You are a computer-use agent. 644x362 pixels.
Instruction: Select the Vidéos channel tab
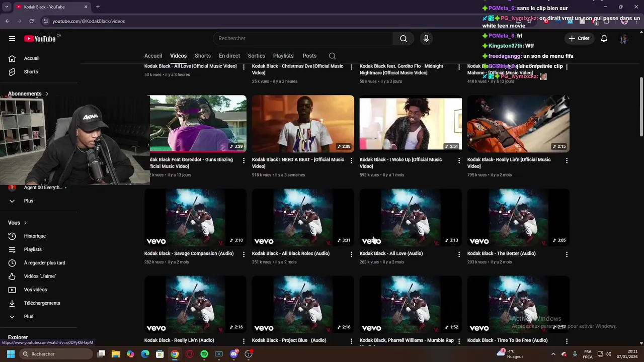click(178, 56)
